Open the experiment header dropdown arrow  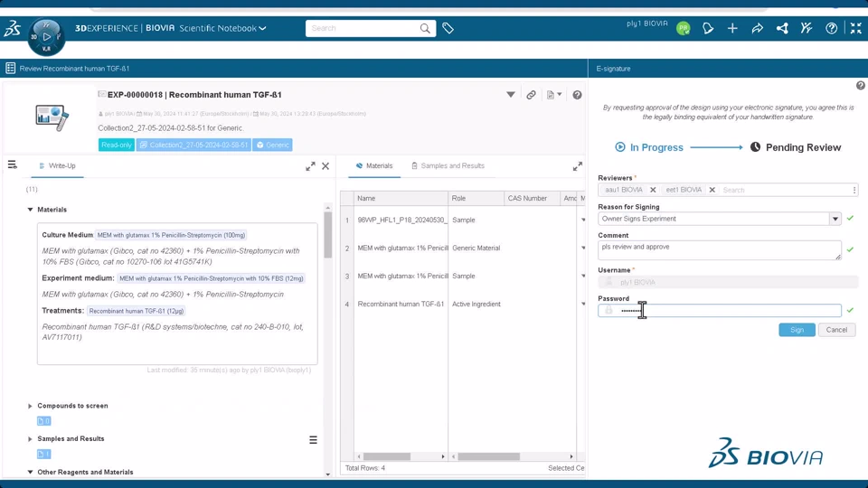(x=510, y=95)
